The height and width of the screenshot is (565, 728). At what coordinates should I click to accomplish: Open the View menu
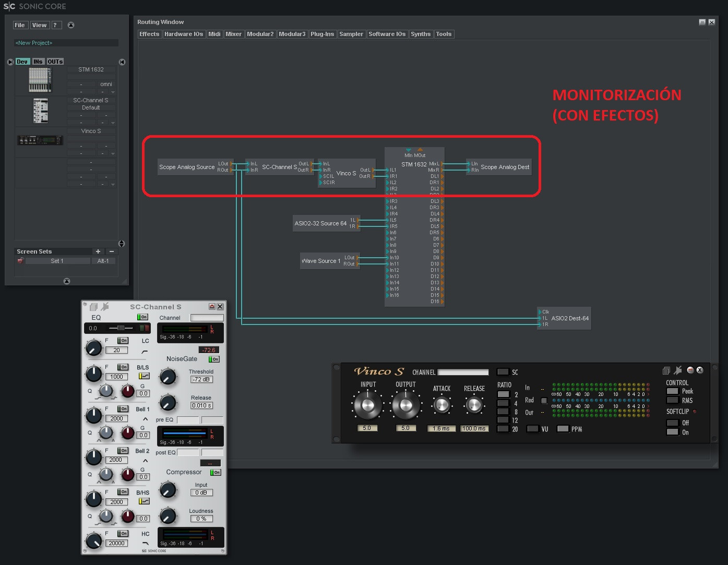(x=39, y=25)
